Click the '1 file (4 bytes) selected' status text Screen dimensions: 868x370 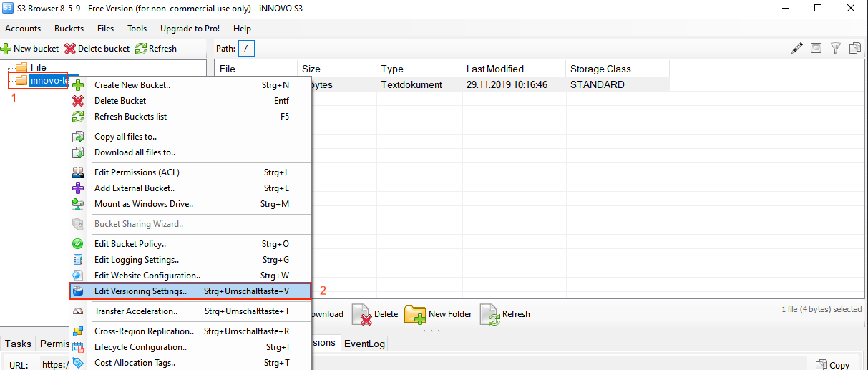click(821, 309)
